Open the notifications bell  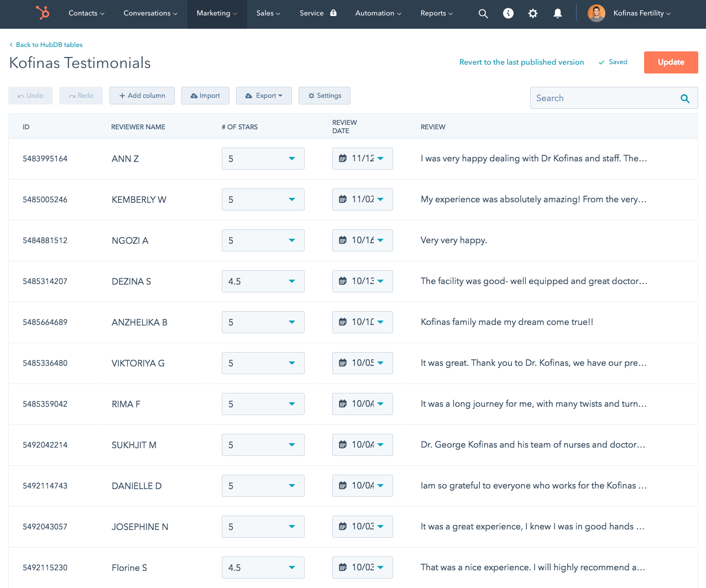click(x=558, y=13)
